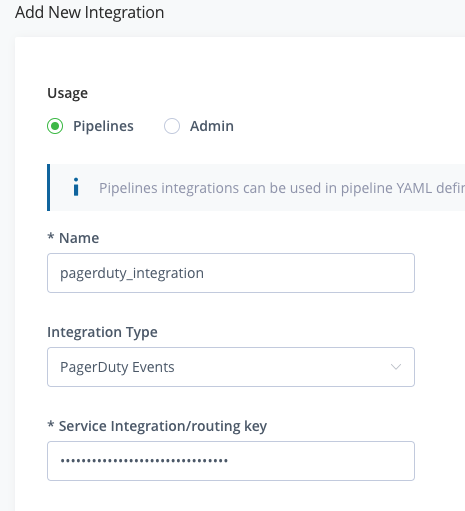The image size is (465, 511).
Task: Select the Admin usage radio button
Action: point(172,126)
